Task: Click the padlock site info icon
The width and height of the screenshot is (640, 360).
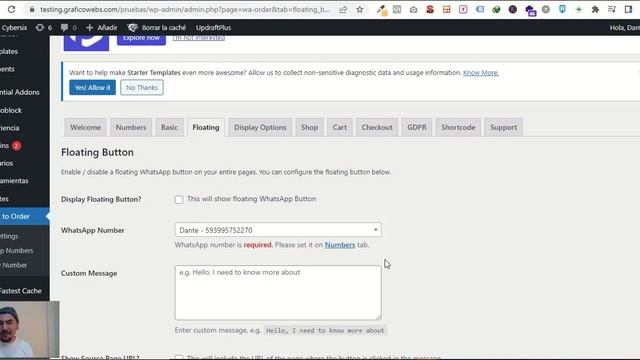Action: pyautogui.click(x=31, y=9)
